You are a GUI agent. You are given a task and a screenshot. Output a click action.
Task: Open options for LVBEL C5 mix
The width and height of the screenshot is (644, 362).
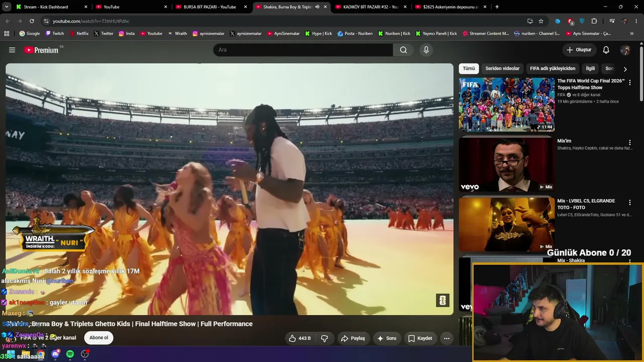click(x=630, y=203)
